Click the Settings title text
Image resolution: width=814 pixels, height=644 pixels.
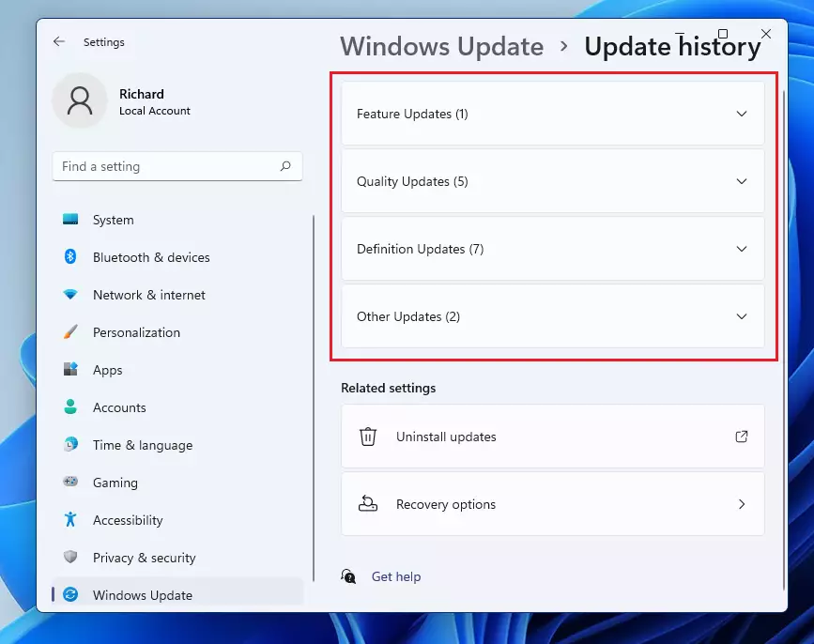[104, 42]
